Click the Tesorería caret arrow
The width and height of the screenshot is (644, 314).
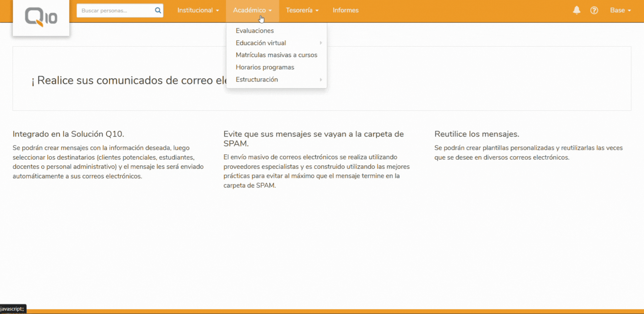pos(317,11)
